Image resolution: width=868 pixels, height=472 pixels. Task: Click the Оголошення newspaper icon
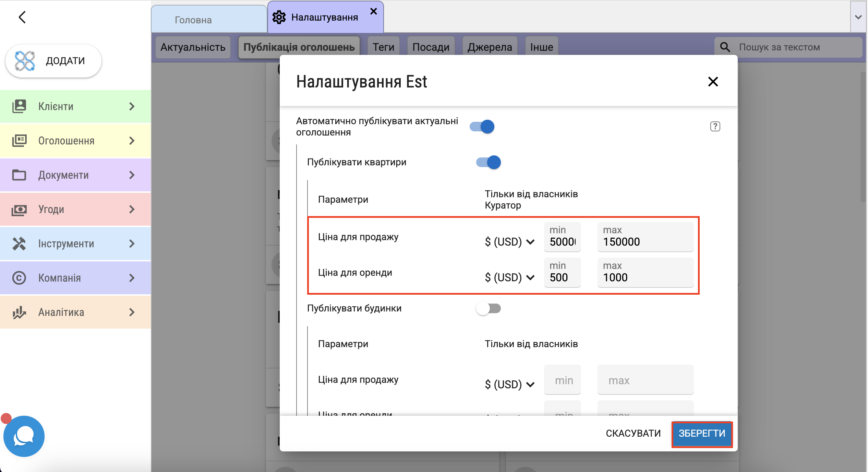[x=19, y=141]
